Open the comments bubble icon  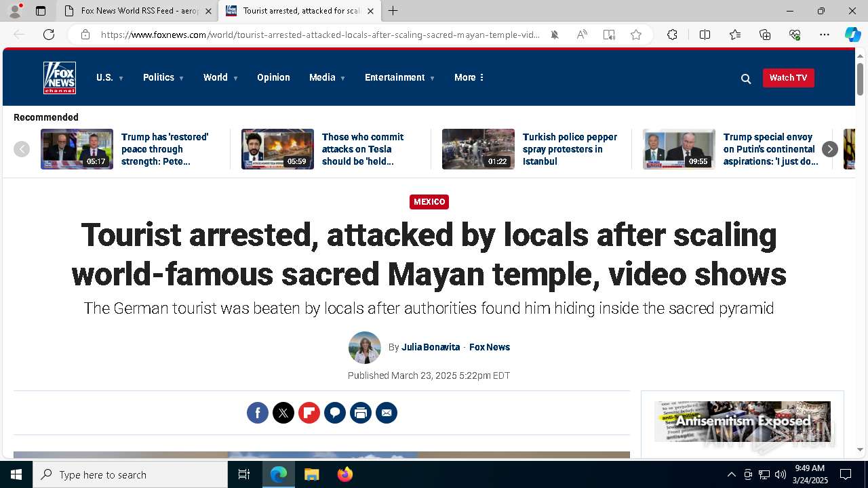point(335,413)
